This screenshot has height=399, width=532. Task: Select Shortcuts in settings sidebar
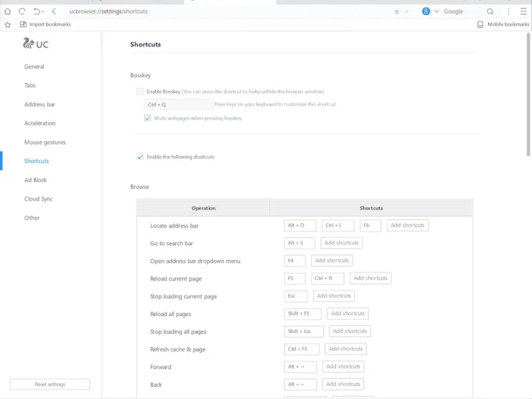[37, 161]
